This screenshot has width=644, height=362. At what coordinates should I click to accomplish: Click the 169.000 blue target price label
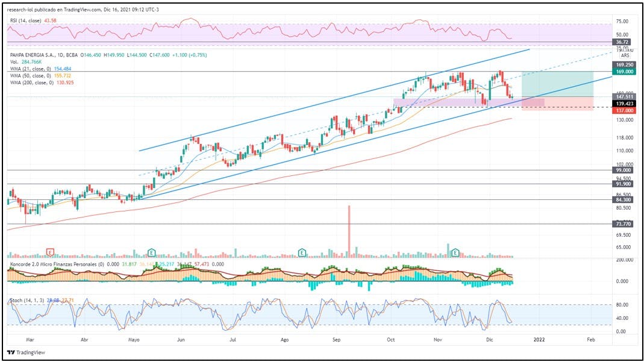624,72
